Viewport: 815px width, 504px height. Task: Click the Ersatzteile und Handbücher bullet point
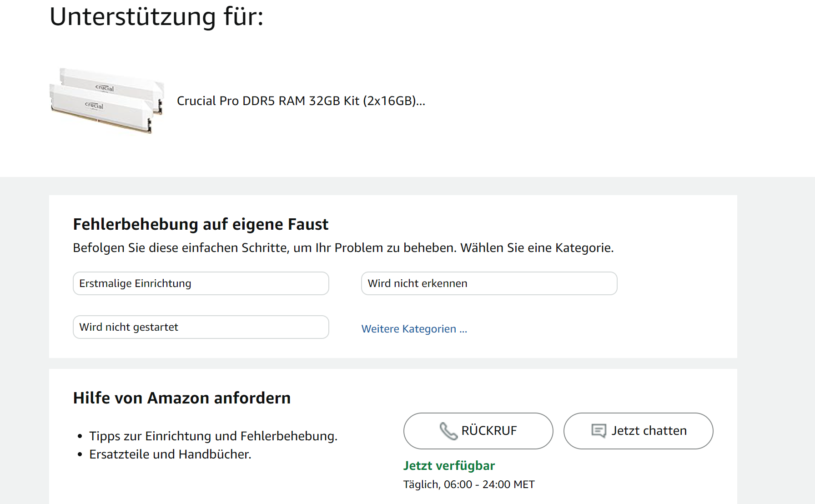[170, 454]
